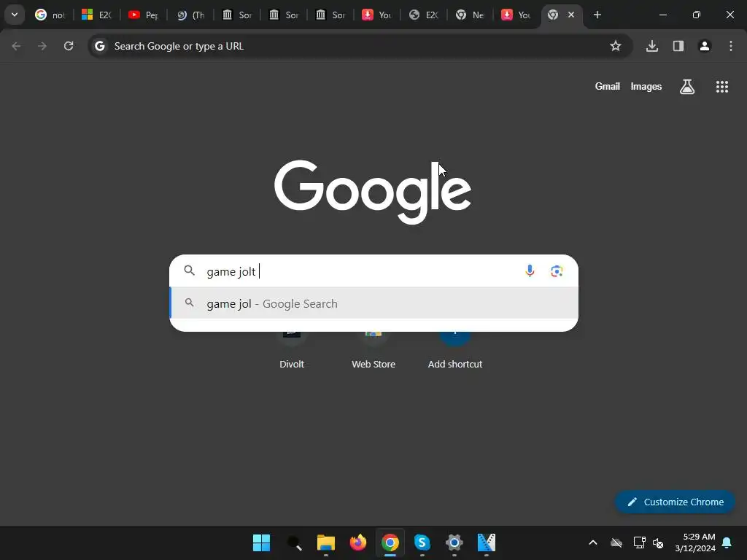Click Add shortcut tile
This screenshot has height=560, width=747.
(455, 350)
